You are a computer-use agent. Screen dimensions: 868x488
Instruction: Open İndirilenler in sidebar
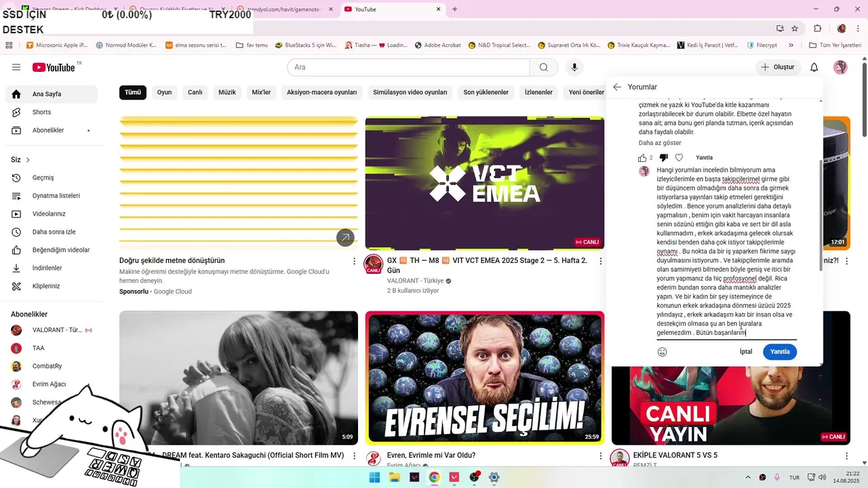point(52,268)
